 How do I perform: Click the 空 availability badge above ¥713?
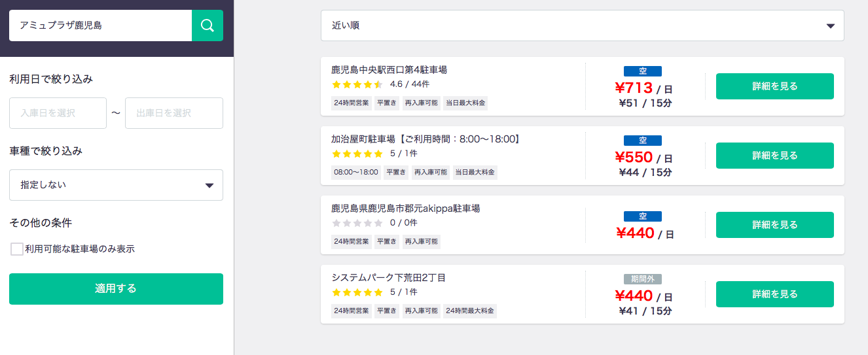642,71
